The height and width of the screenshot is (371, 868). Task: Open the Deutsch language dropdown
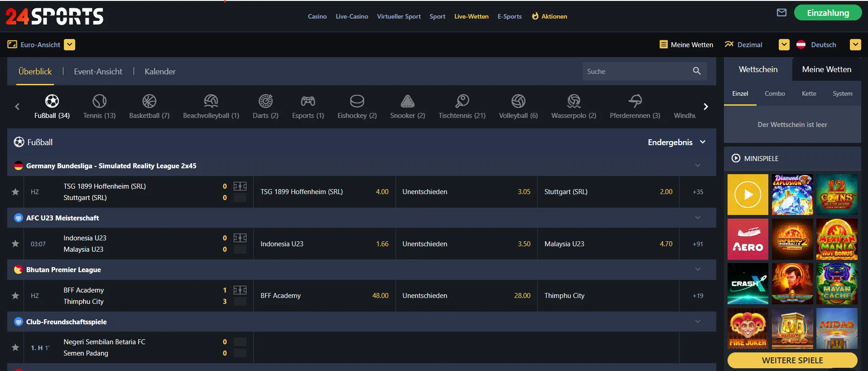click(855, 44)
